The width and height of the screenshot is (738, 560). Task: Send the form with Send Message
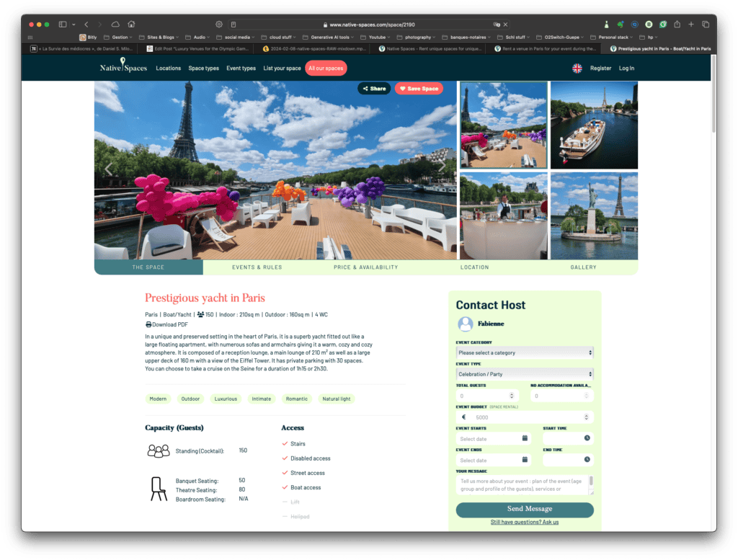(x=525, y=509)
